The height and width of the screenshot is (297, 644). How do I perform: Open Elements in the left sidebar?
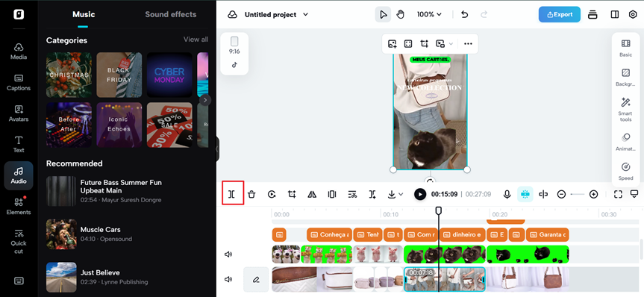[x=19, y=206]
